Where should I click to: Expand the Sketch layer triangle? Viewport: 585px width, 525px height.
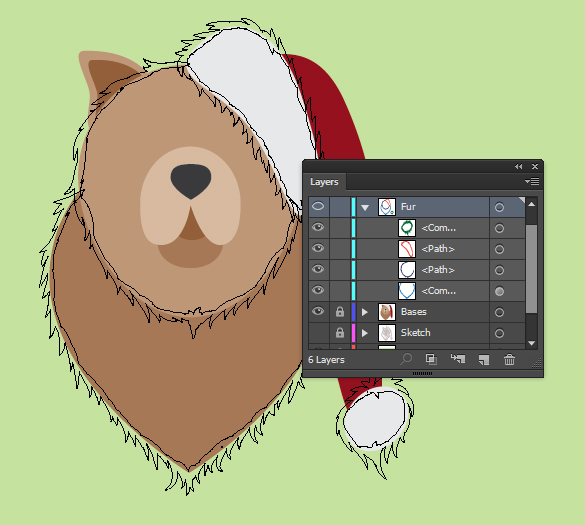pyautogui.click(x=365, y=333)
